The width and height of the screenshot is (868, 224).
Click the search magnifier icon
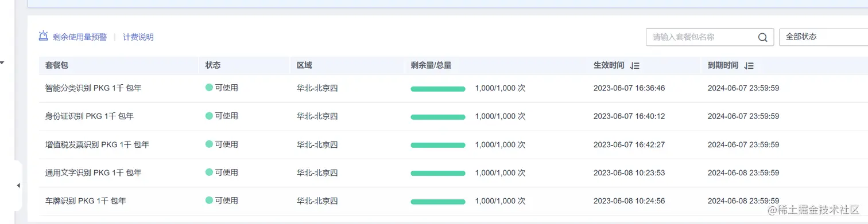(763, 37)
